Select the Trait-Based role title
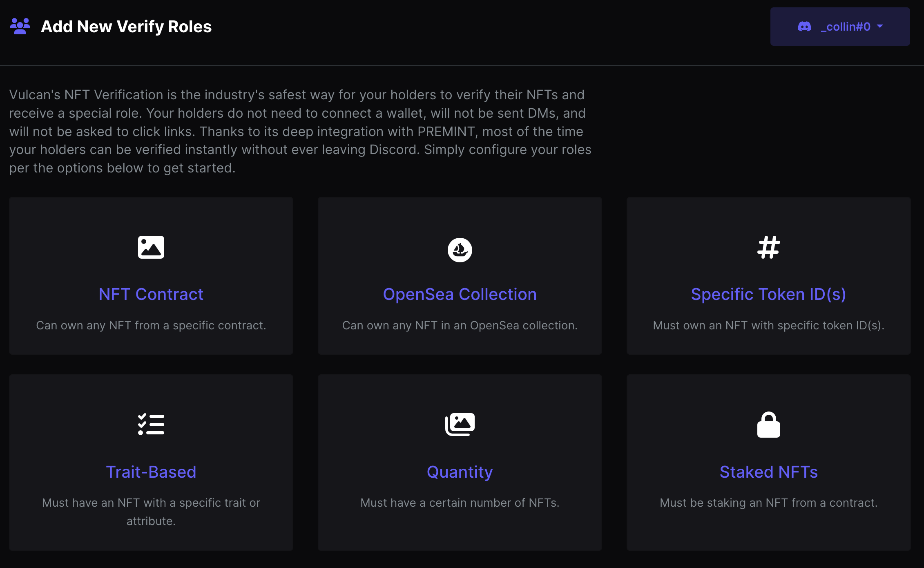This screenshot has height=568, width=924. (151, 472)
